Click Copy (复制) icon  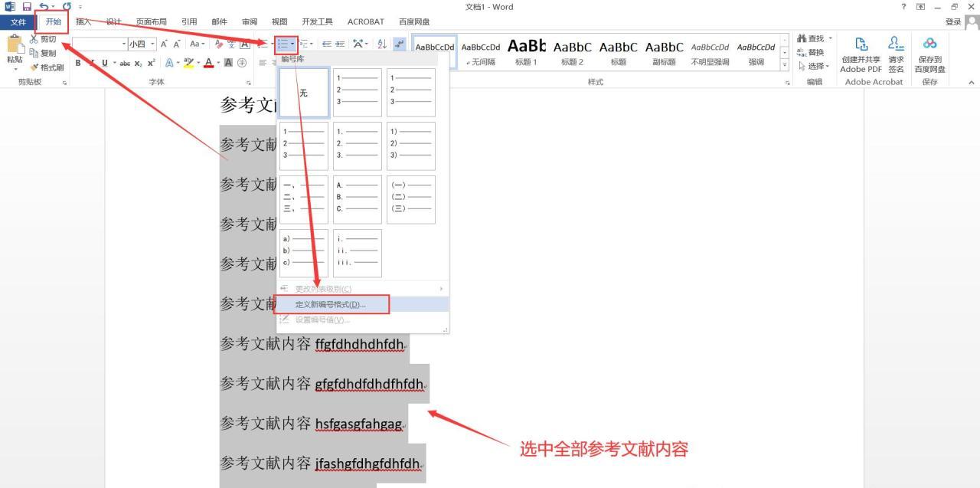point(34,54)
